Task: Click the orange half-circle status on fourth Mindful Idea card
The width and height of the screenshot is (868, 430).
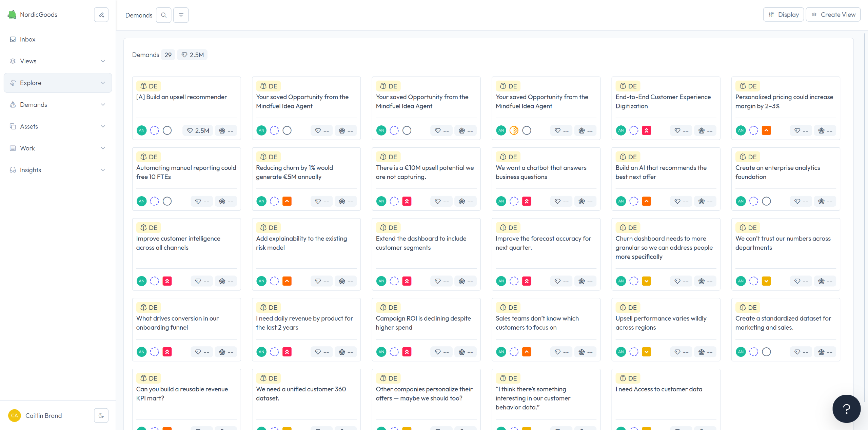Action: pyautogui.click(x=514, y=130)
